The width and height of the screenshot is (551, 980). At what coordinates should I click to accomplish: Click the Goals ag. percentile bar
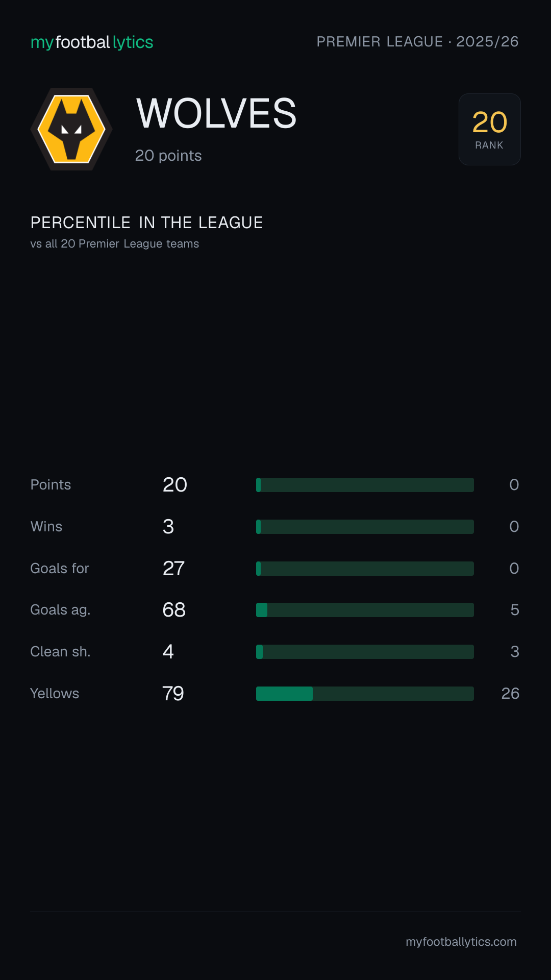[x=365, y=610]
